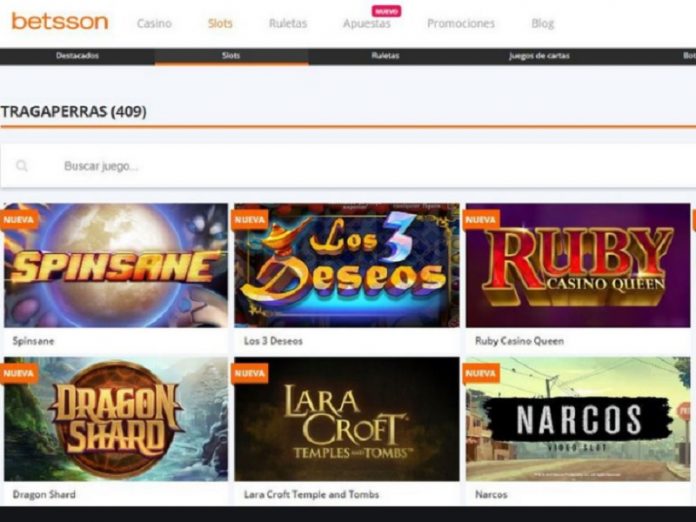
Task: Open the Ruletas top menu item
Action: click(288, 23)
